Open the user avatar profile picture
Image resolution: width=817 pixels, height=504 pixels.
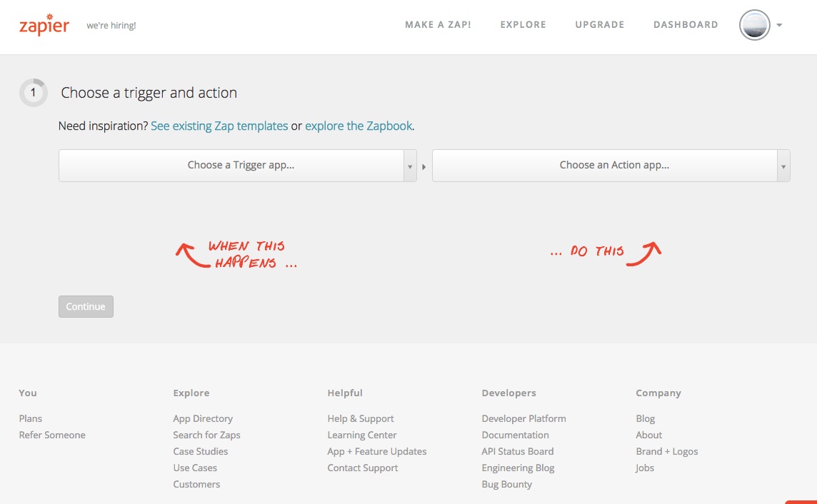(754, 25)
